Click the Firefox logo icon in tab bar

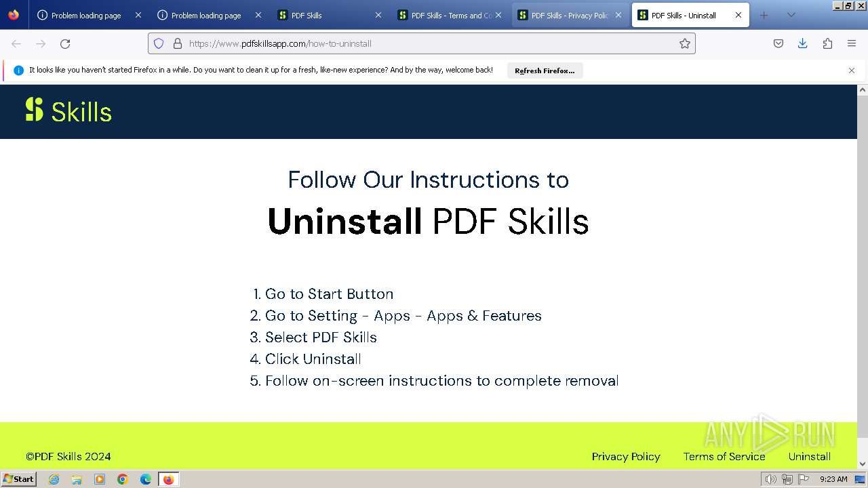[x=14, y=15]
